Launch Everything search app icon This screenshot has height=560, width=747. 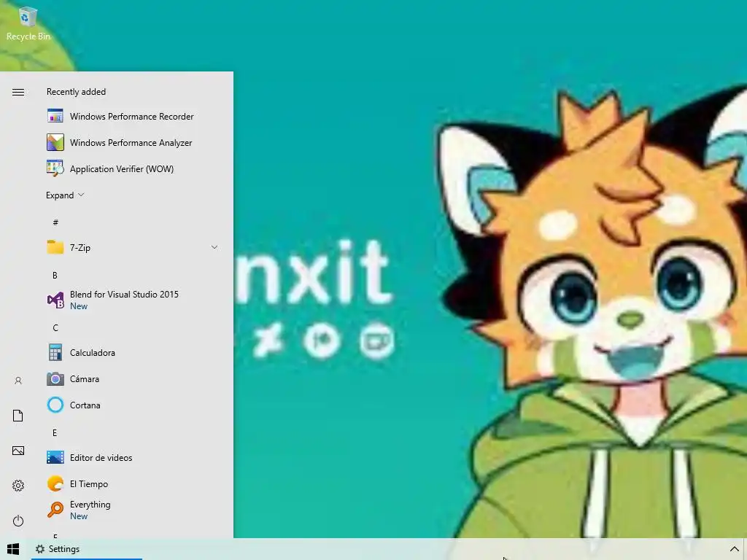[55, 510]
